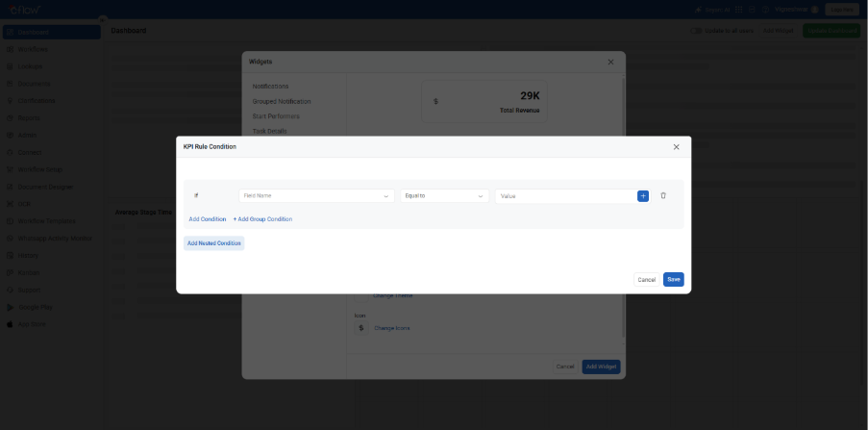
Task: Select Grouped Notification in the Widgets list
Action: tap(282, 101)
